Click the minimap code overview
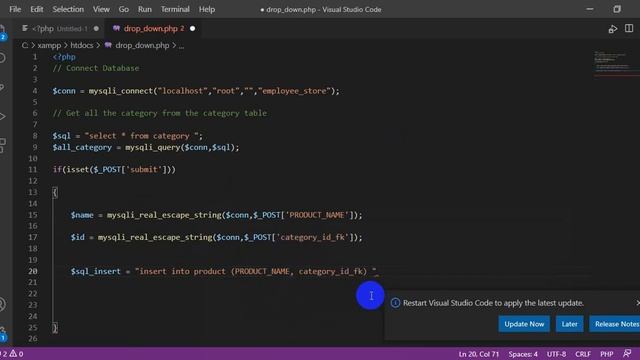This screenshot has width=640, height=360. click(616, 64)
